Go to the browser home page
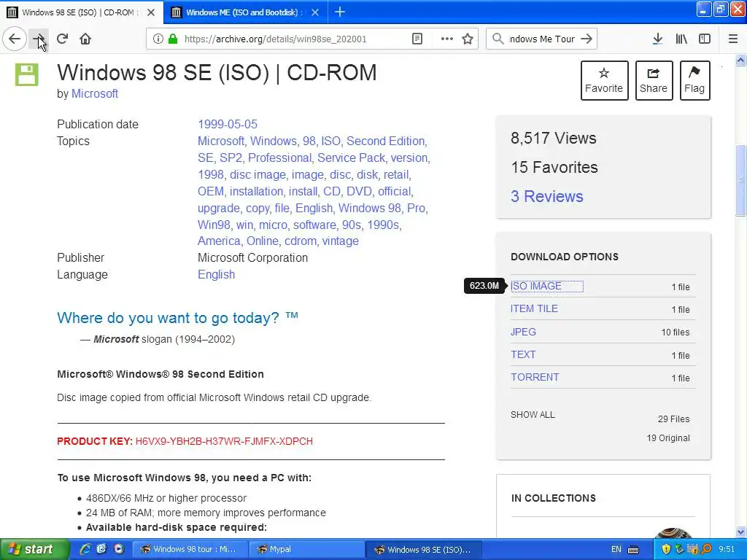 pyautogui.click(x=85, y=39)
